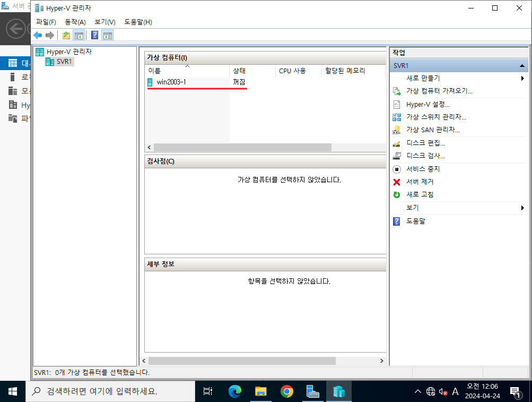Toggle the action pane show/hide toolbar icon
Viewport: 532px width, 402px height.
[x=108, y=35]
